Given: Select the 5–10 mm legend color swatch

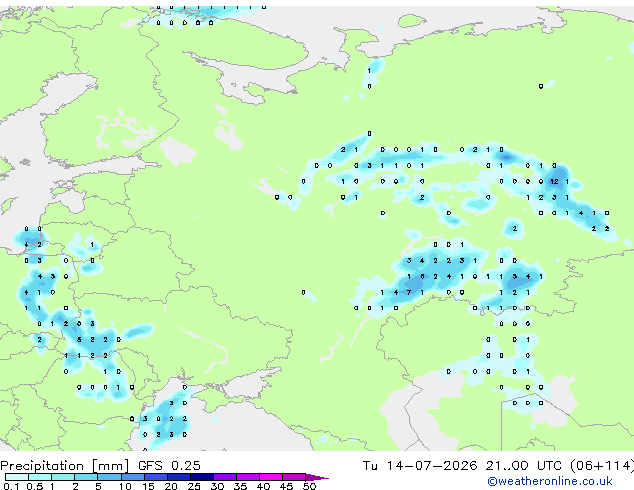Looking at the screenshot, I should (x=109, y=477).
